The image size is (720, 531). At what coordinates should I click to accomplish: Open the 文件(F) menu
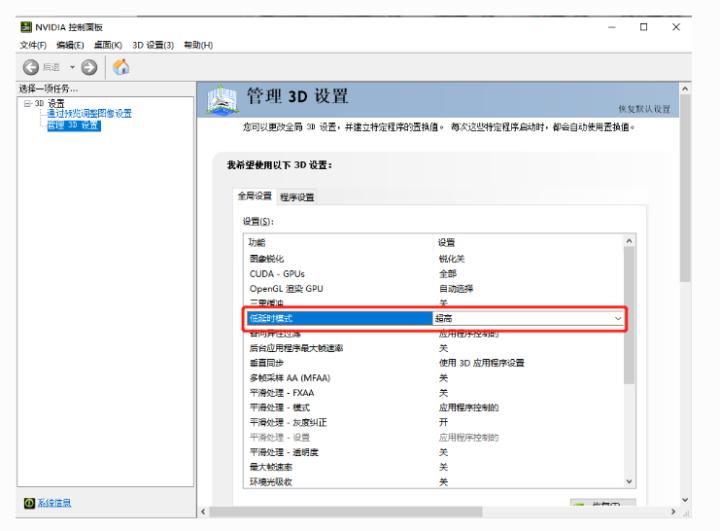(x=33, y=45)
